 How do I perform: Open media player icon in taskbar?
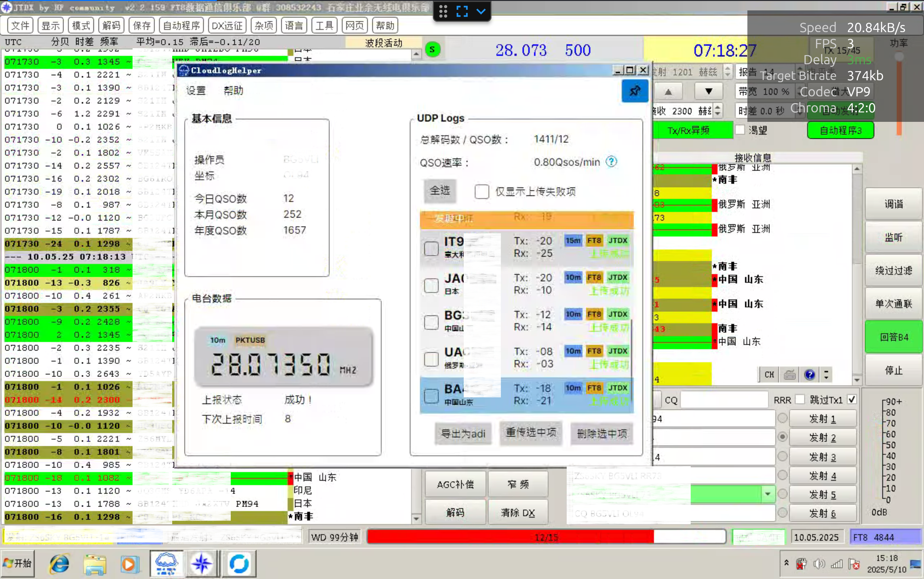click(x=129, y=564)
